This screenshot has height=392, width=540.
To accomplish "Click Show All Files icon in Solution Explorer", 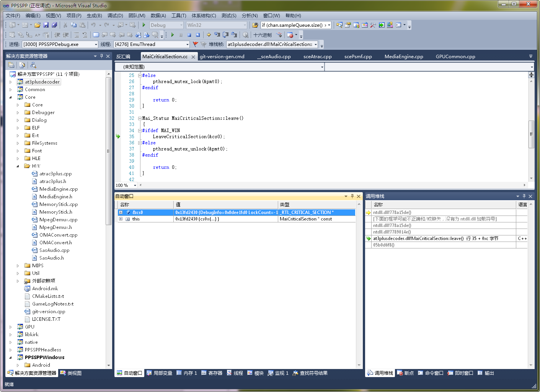I will pos(22,65).
